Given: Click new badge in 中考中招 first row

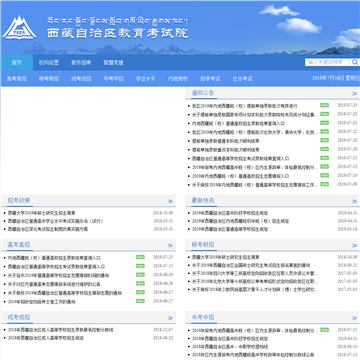Looking at the screenshot, I should pos(324,329).
